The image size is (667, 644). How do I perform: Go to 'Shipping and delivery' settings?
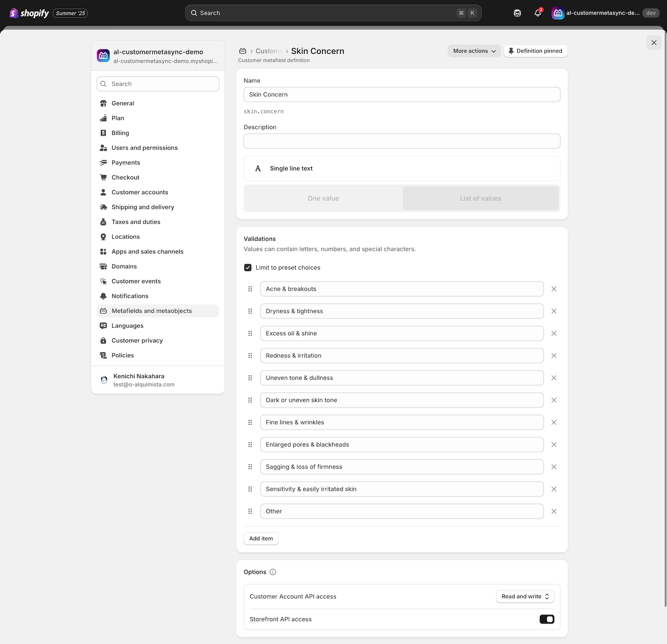pos(143,207)
